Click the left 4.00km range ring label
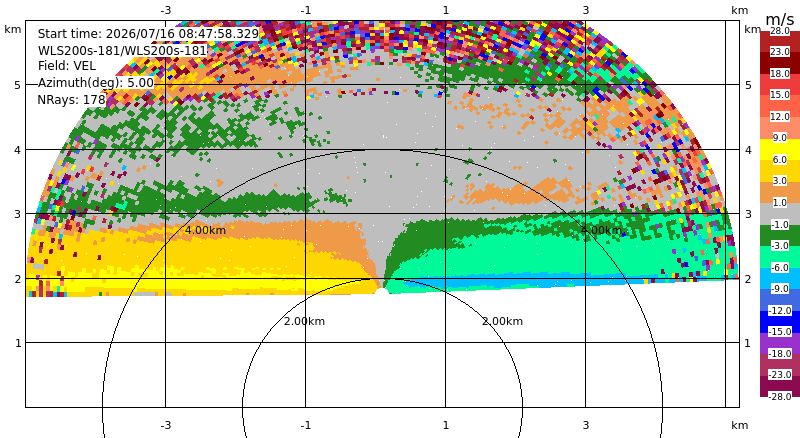The width and height of the screenshot is (800, 438). click(x=205, y=230)
